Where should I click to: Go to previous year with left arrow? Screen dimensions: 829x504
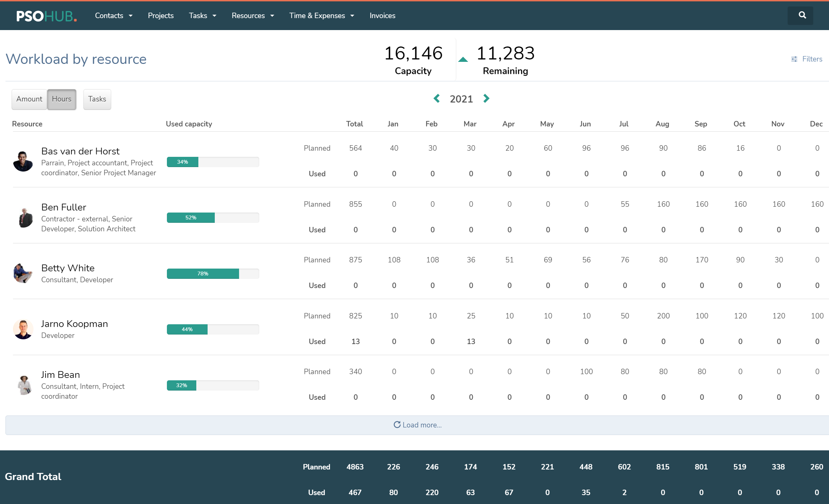click(x=437, y=98)
